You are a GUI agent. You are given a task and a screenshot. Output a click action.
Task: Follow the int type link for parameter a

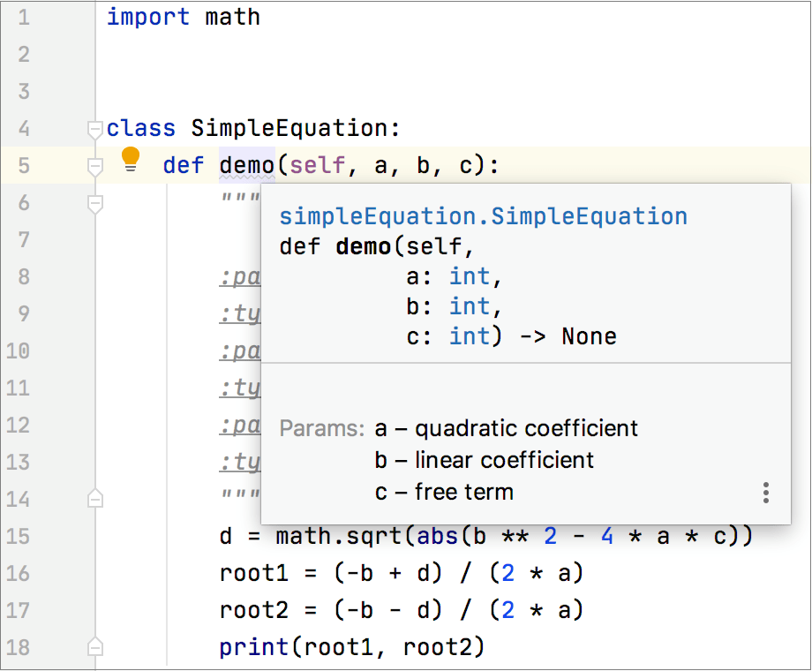(x=469, y=275)
